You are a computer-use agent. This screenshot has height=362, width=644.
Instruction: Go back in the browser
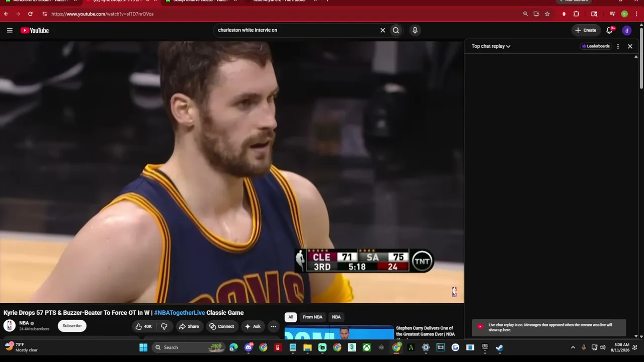pyautogui.click(x=6, y=14)
